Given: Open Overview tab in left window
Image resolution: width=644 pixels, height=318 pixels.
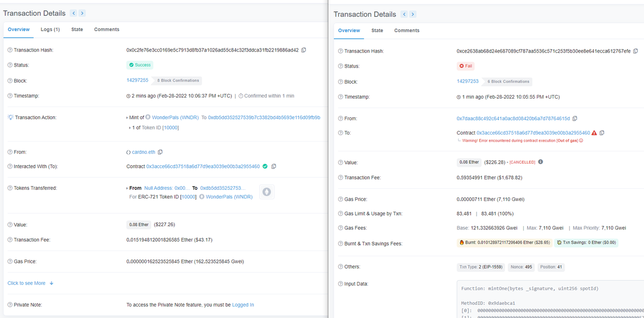Looking at the screenshot, I should point(19,29).
